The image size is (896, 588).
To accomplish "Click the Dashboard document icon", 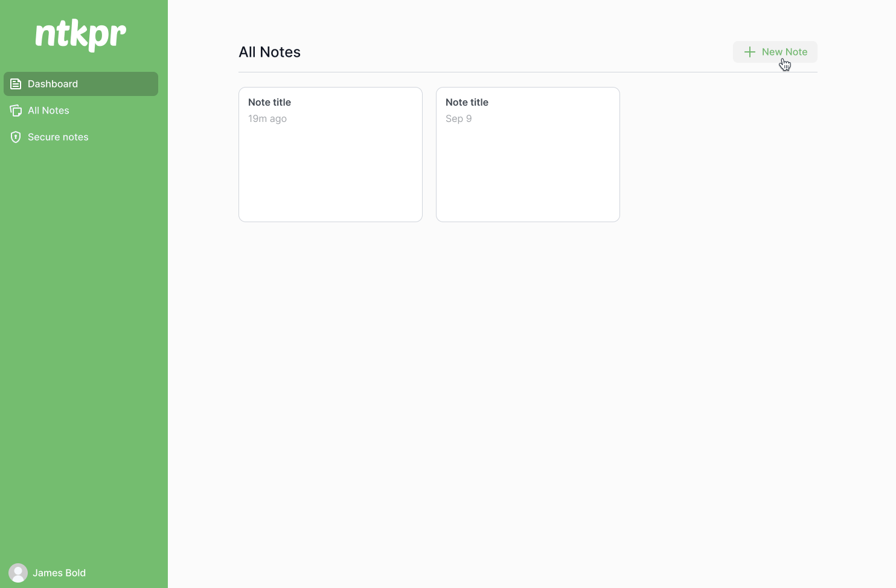I will (x=16, y=84).
